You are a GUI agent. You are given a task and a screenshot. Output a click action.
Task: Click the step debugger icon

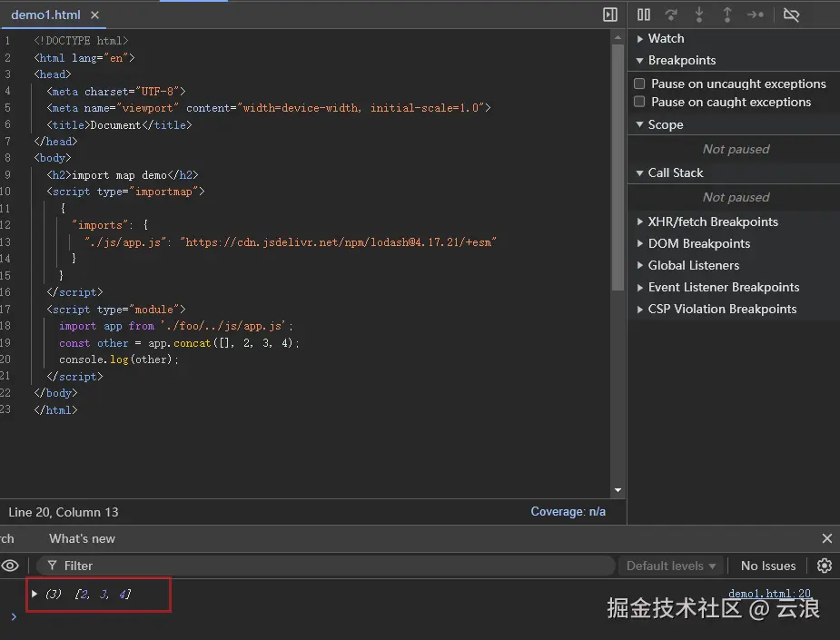click(x=756, y=15)
